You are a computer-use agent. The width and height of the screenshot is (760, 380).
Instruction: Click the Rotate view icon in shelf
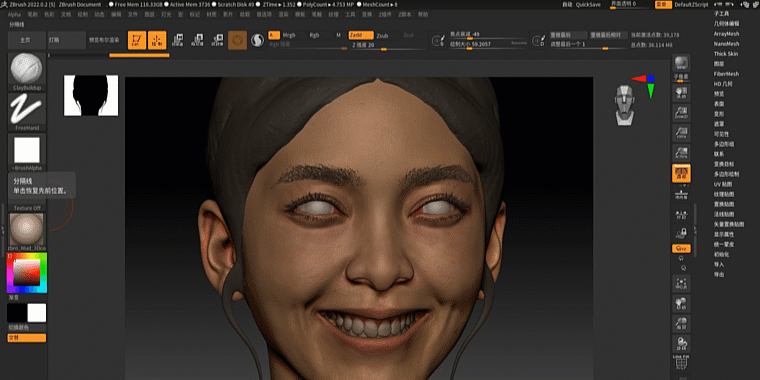[x=681, y=344]
